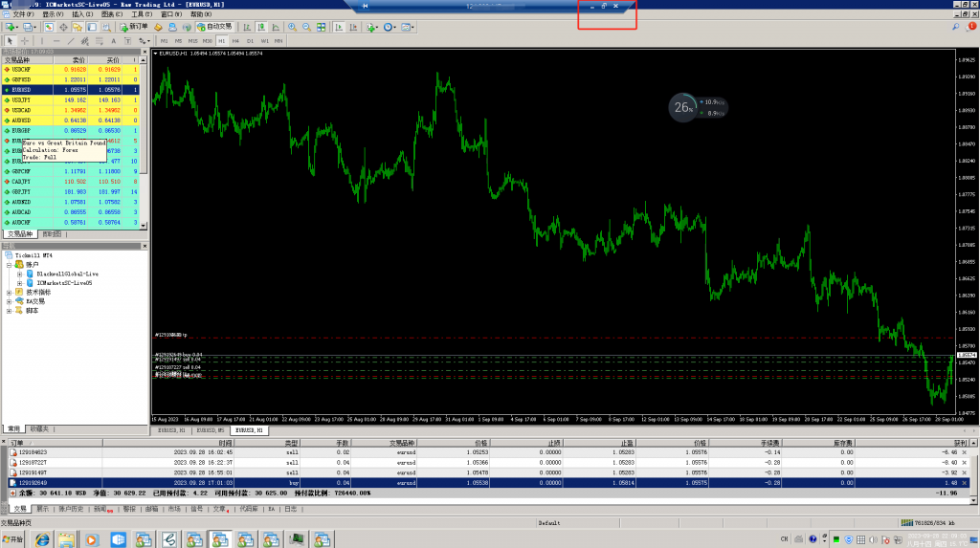This screenshot has width=980, height=548.
Task: Collapse the 账户 accounts tree node
Action: pyautogui.click(x=10, y=265)
